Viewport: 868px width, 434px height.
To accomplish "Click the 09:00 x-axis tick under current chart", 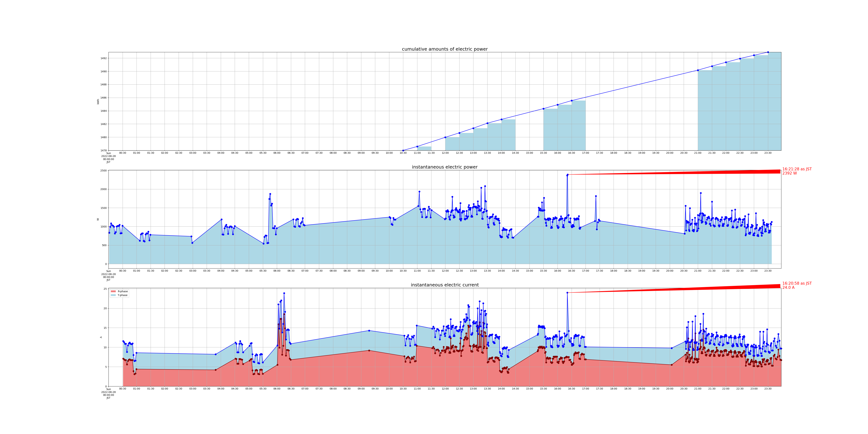I will 361,389.
